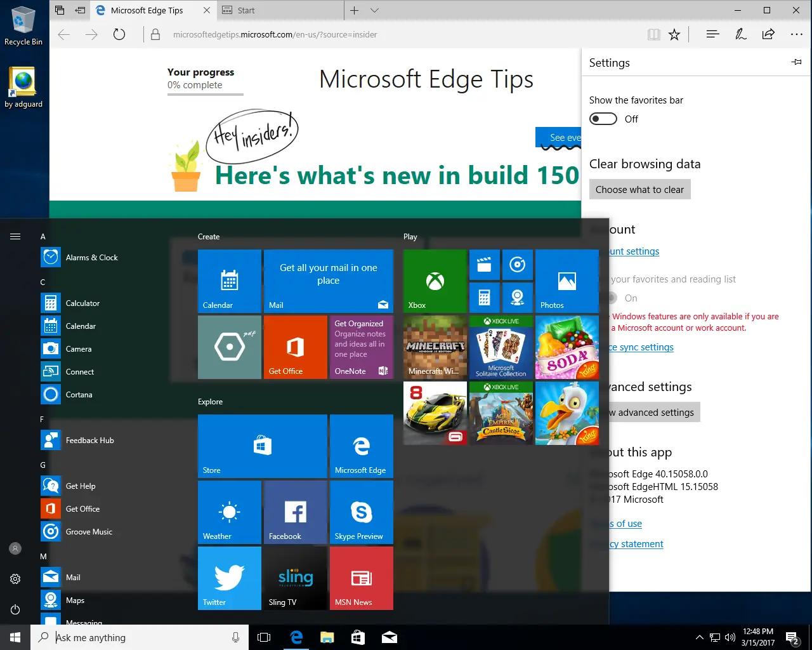Enable Show the favorites bar
This screenshot has height=650, width=812.
(x=603, y=119)
